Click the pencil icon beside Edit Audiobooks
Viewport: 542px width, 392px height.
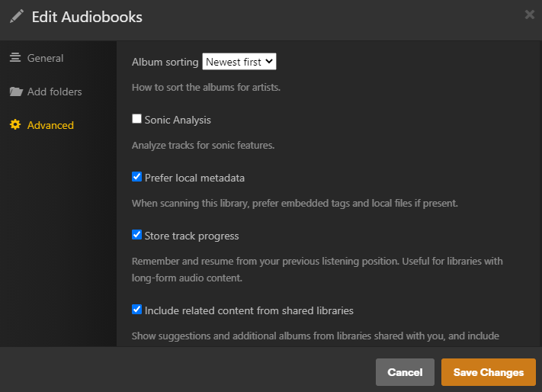[x=17, y=16]
